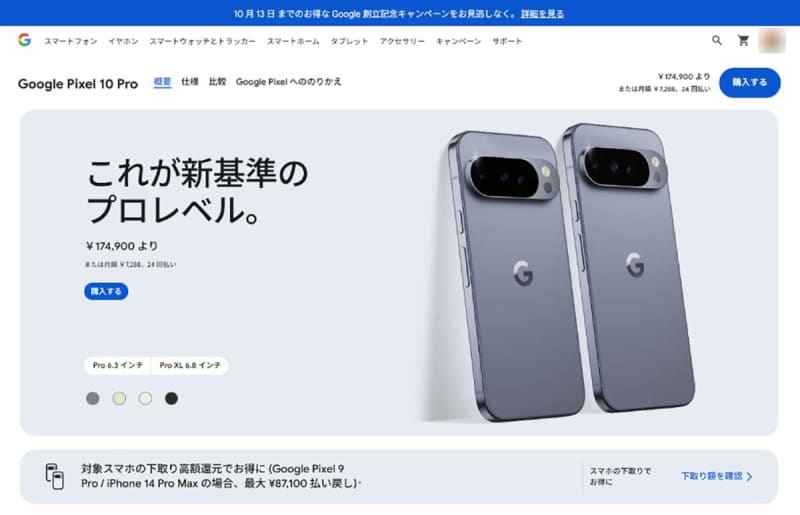Choose the black obsidian color swatch

click(171, 398)
